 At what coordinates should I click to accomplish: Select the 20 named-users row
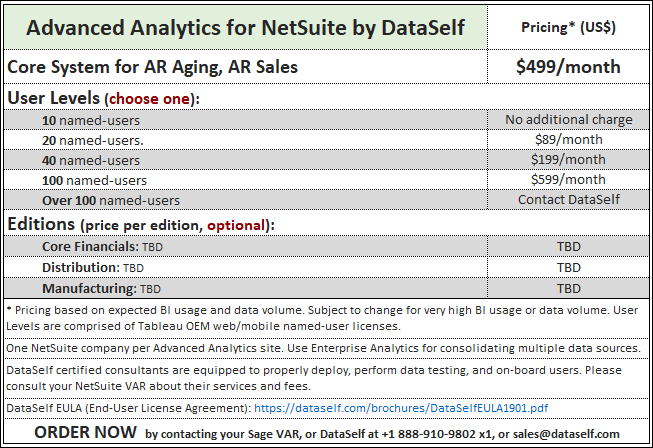[326, 140]
